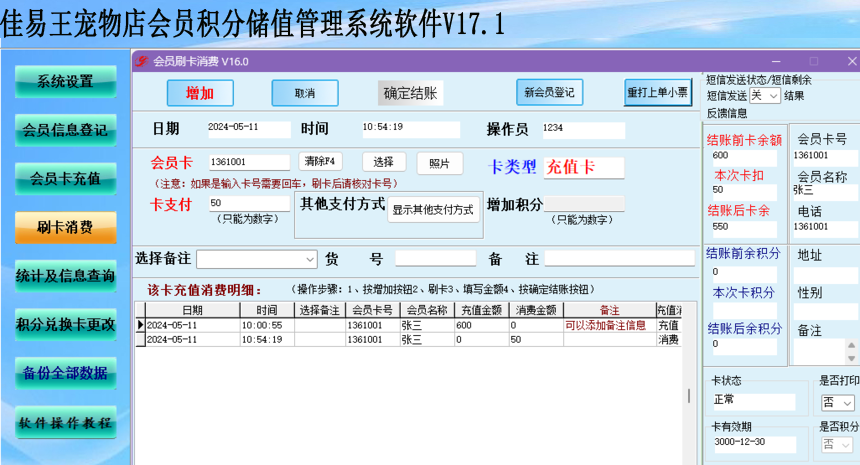Click the 增加积分 input field
The image size is (860, 465).
584,204
